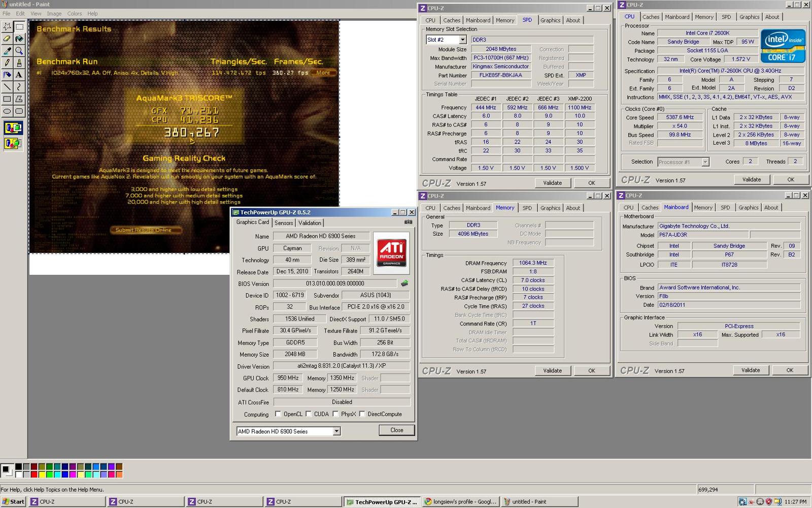This screenshot has width=812, height=508.
Task: Open the Slot #2 memory slot dropdown
Action: [462, 40]
